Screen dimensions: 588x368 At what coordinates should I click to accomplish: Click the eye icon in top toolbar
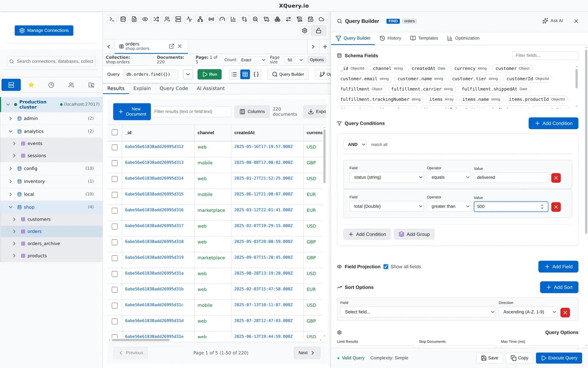point(145,19)
